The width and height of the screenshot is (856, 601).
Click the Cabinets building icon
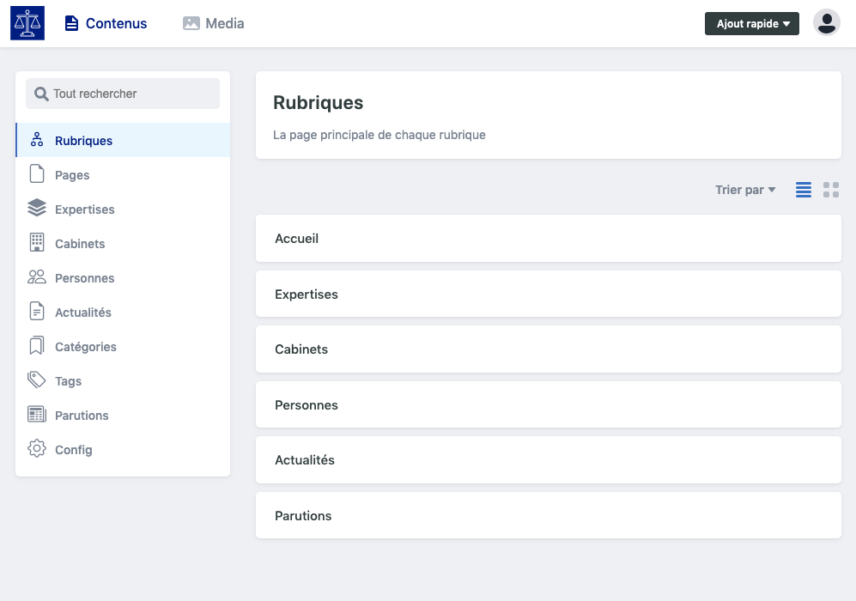pyautogui.click(x=37, y=243)
